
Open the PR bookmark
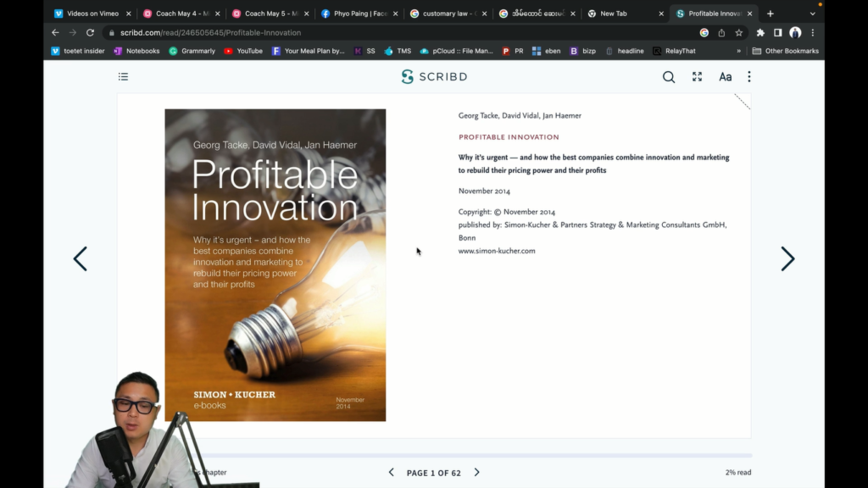click(x=513, y=51)
